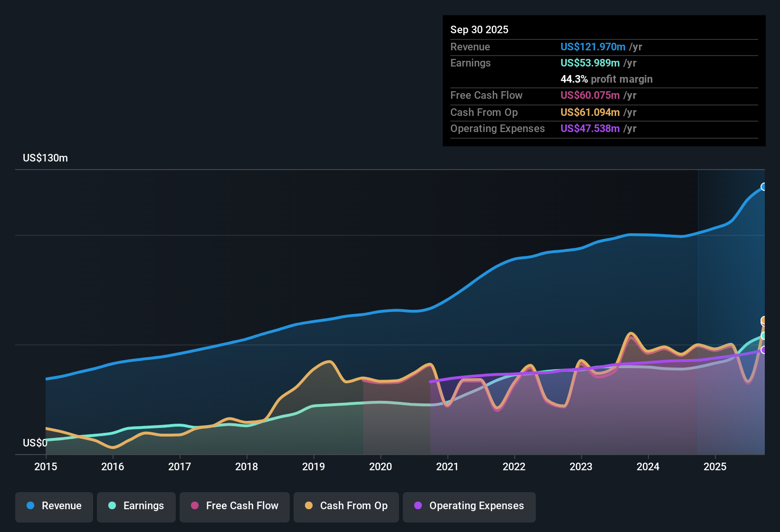Click the Free Cash Flow tooltip label
Viewport: 780px width, 532px height.
coord(486,95)
